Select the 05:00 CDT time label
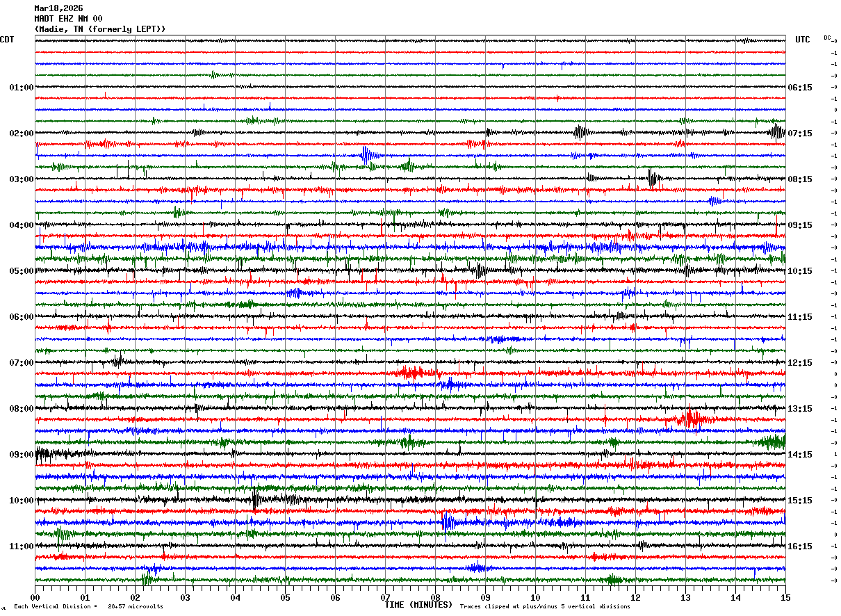Viewport: 841px width, 616px height. click(x=22, y=271)
